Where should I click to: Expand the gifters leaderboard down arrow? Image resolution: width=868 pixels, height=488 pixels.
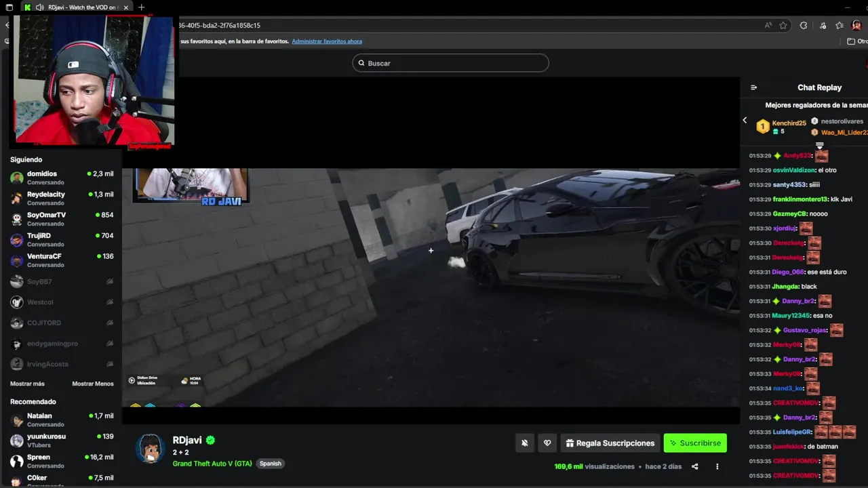pyautogui.click(x=819, y=146)
